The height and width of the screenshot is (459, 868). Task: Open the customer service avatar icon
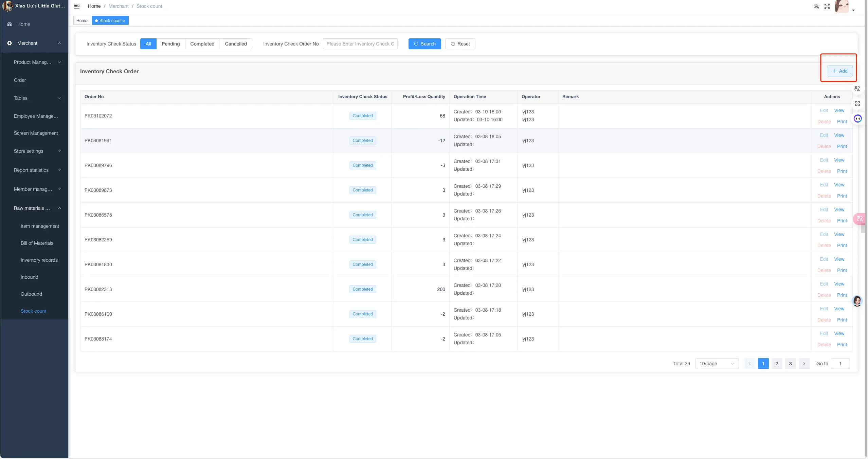click(x=857, y=301)
